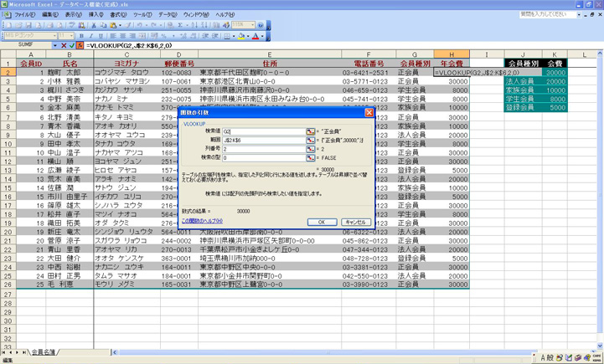
Task: Click the Fill Color bucket icon
Action: tap(241, 36)
